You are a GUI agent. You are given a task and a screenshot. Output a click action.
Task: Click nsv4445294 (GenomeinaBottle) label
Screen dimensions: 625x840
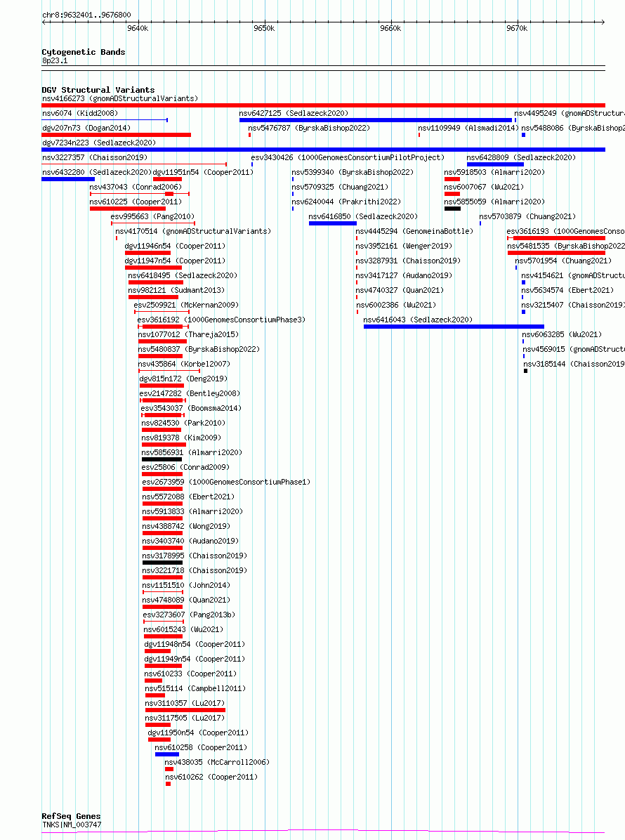coord(414,232)
